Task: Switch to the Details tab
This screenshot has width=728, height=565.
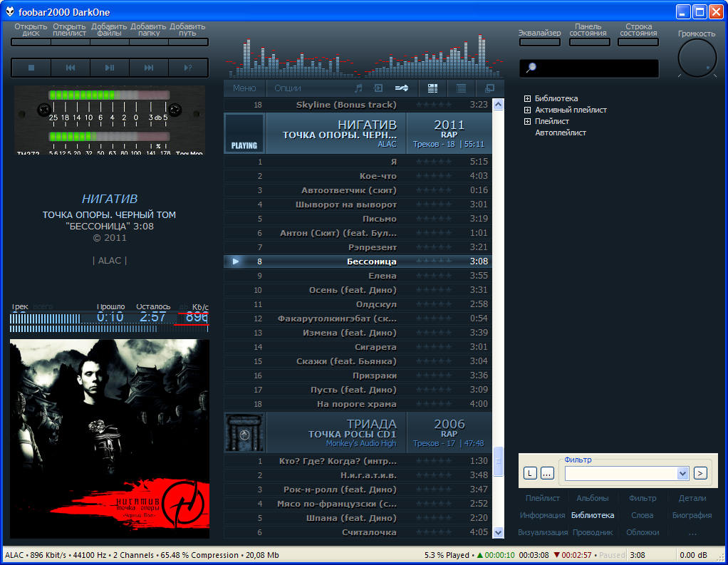Action: tap(692, 498)
